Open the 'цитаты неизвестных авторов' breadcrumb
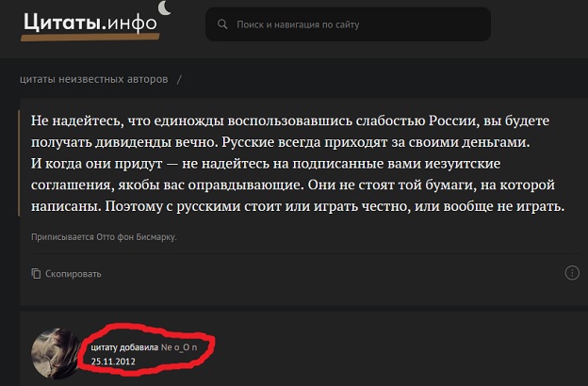Screen dimensions: 588x386 [x=93, y=79]
